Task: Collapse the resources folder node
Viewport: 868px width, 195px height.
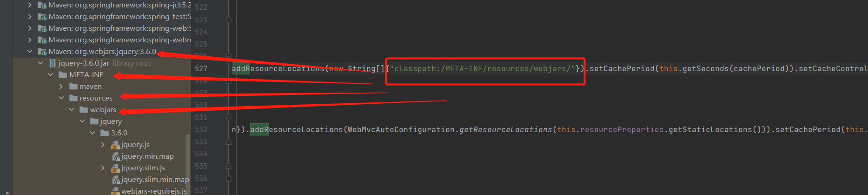Action: [x=61, y=98]
